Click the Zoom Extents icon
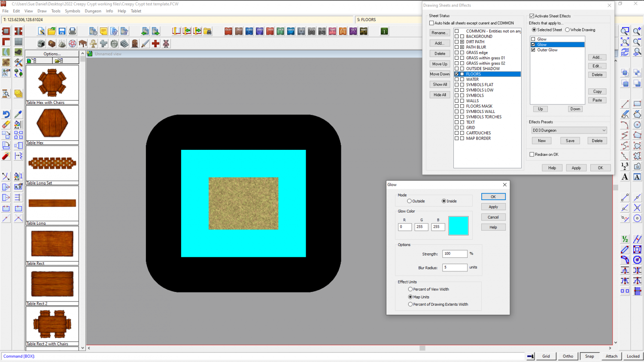The height and width of the screenshot is (362, 644). coord(625,42)
